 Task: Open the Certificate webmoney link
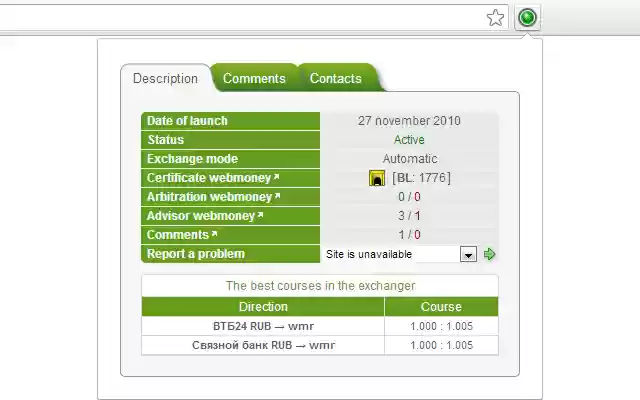click(x=213, y=178)
